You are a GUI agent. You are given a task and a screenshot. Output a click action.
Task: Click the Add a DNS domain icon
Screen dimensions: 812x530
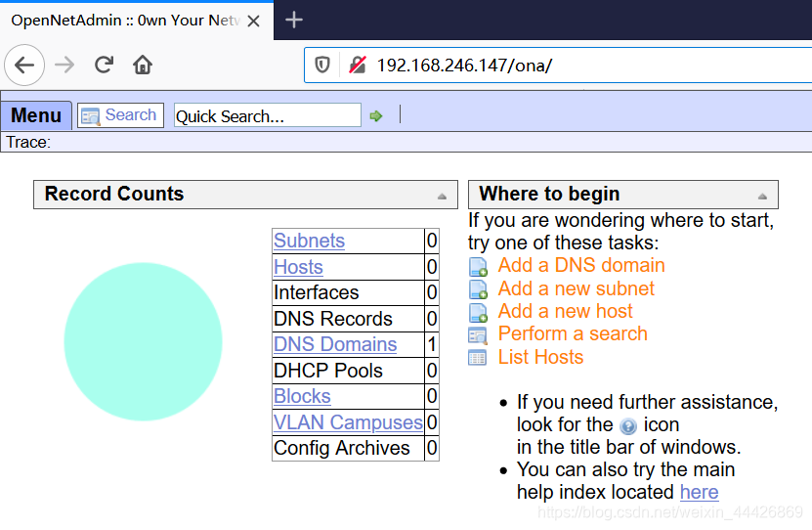pos(478,267)
